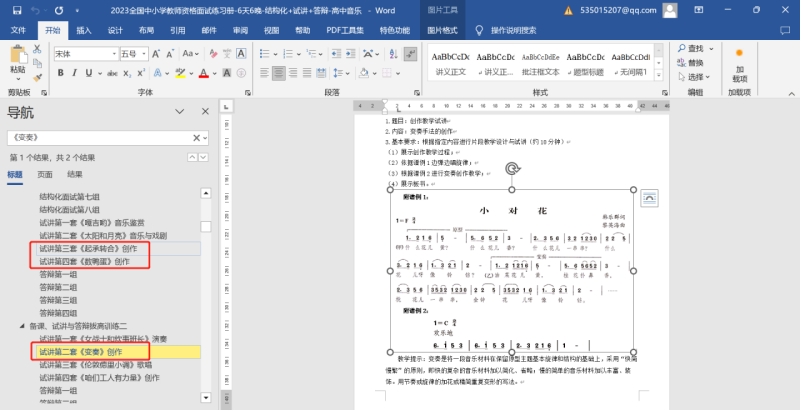The width and height of the screenshot is (801, 411).
Task: Open the 页面 tab in navigation pane
Action: [45, 174]
